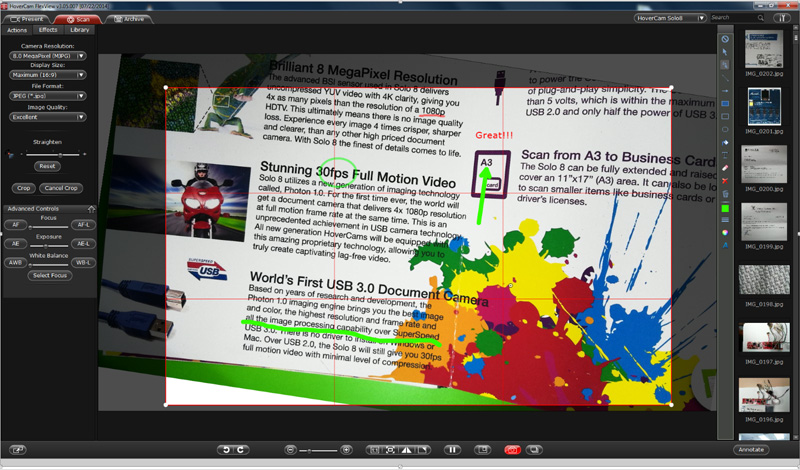The image size is (800, 470).
Task: Toggle AE-L exposure lock
Action: 83,243
